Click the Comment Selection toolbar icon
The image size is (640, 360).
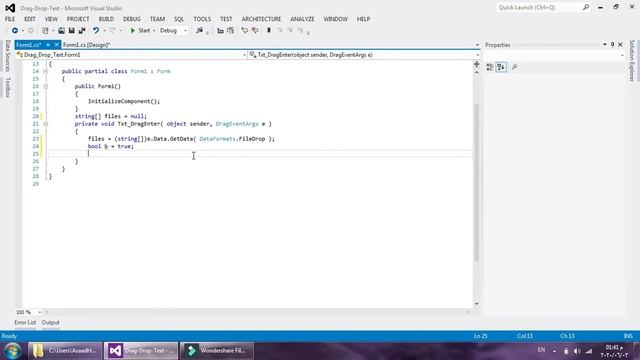coord(244,31)
